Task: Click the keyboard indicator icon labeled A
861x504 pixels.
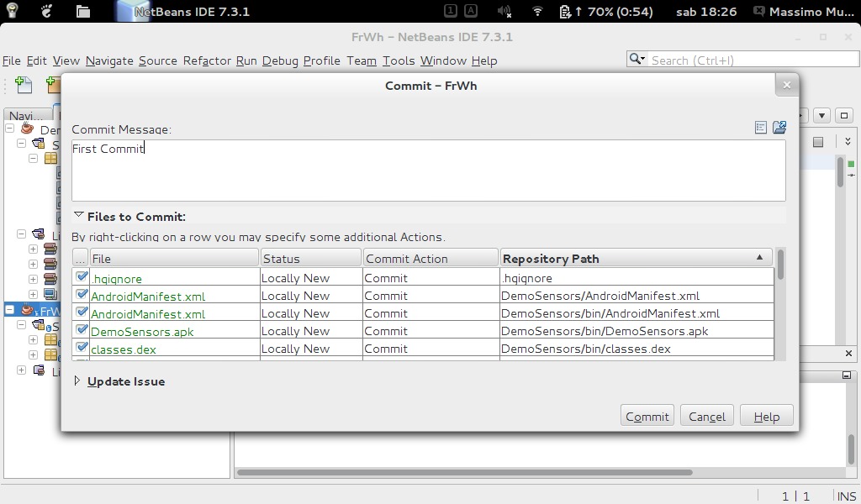Action: 471,10
